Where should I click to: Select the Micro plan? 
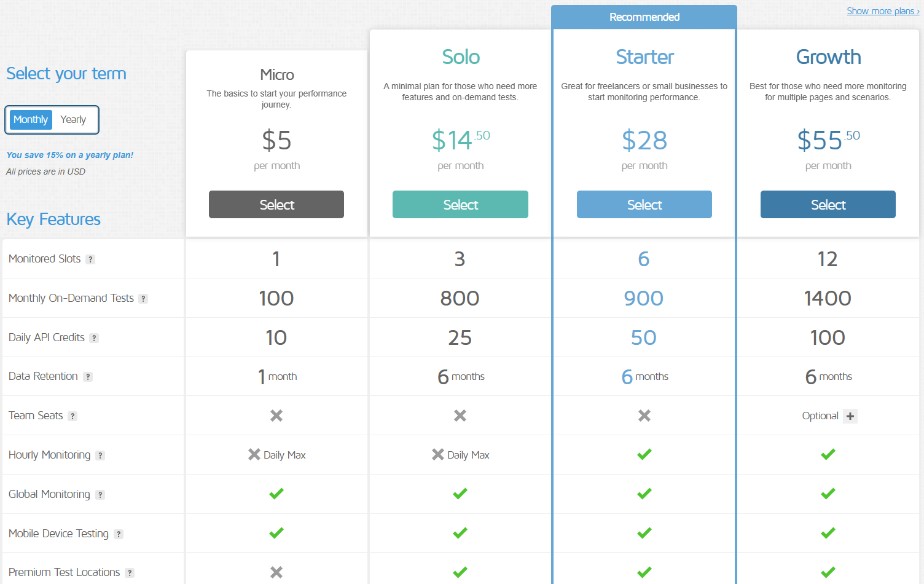coord(276,204)
